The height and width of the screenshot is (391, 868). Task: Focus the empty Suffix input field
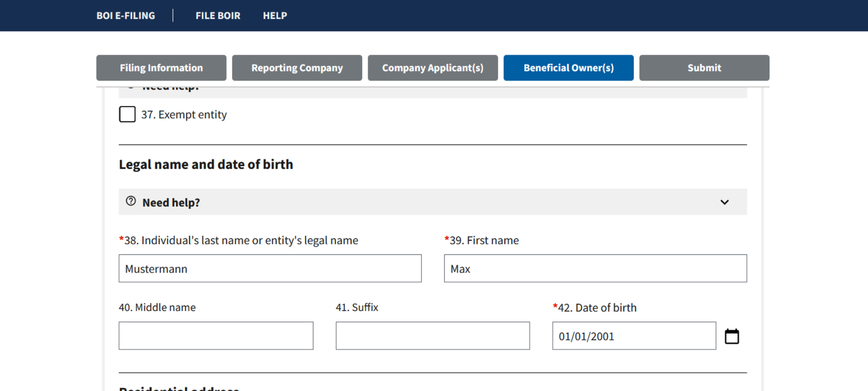432,336
